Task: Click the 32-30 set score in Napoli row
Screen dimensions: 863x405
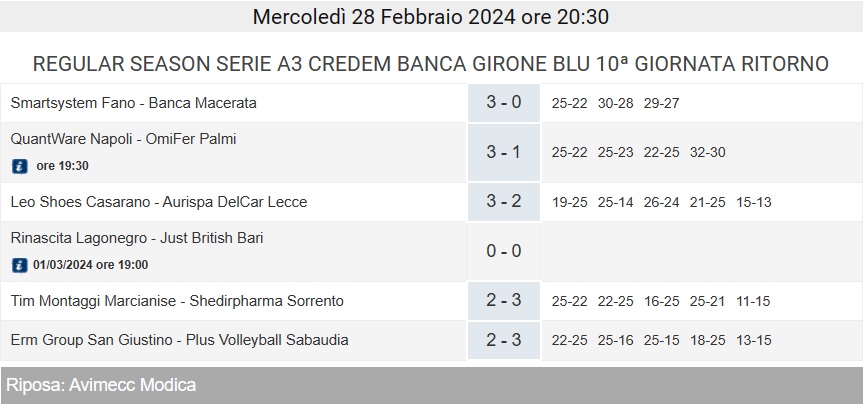Action: pos(707,152)
